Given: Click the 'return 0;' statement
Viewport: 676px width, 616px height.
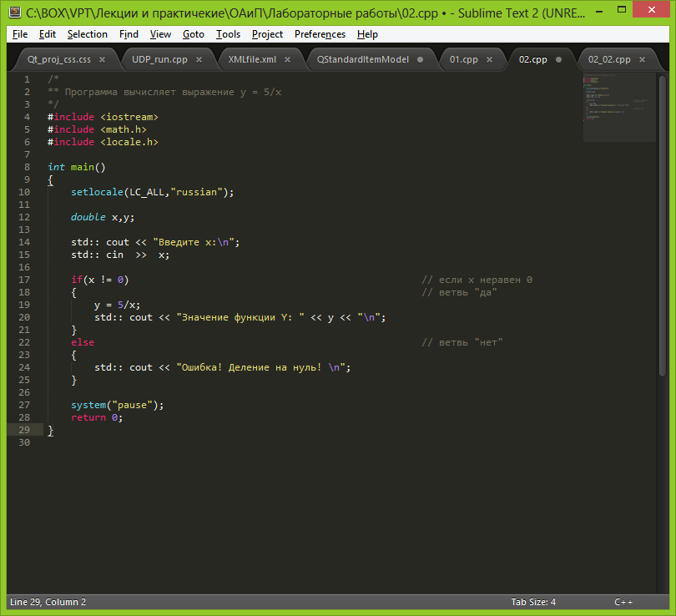Looking at the screenshot, I should [97, 417].
